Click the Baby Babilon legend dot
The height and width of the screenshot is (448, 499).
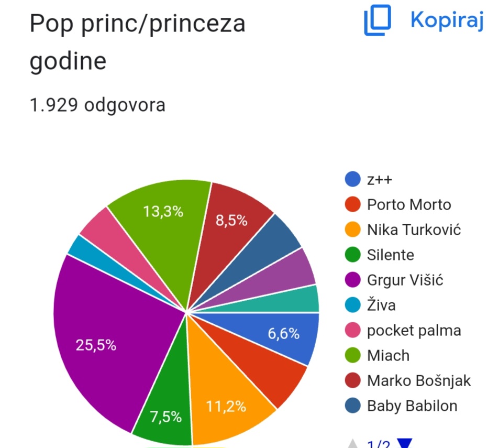coord(353,406)
